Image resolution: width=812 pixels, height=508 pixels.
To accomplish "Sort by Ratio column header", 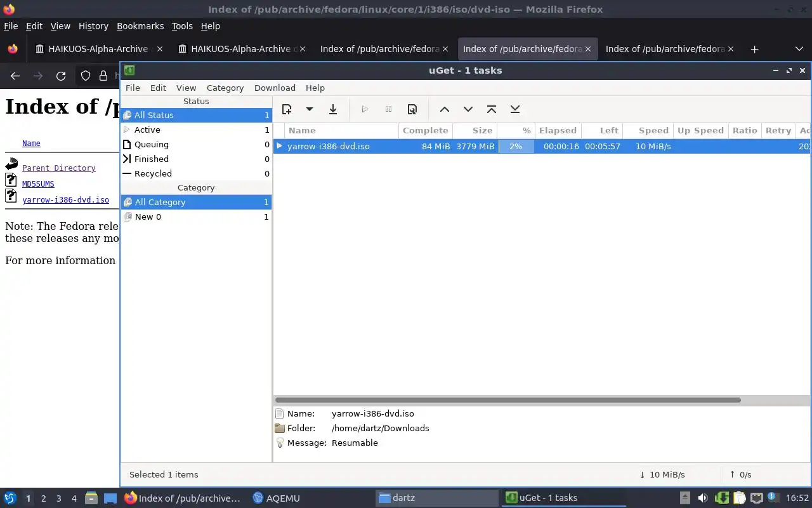I will tap(745, 130).
